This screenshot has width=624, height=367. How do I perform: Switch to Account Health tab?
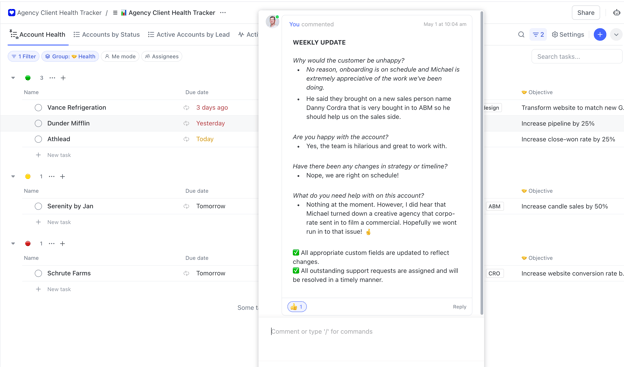pos(38,35)
